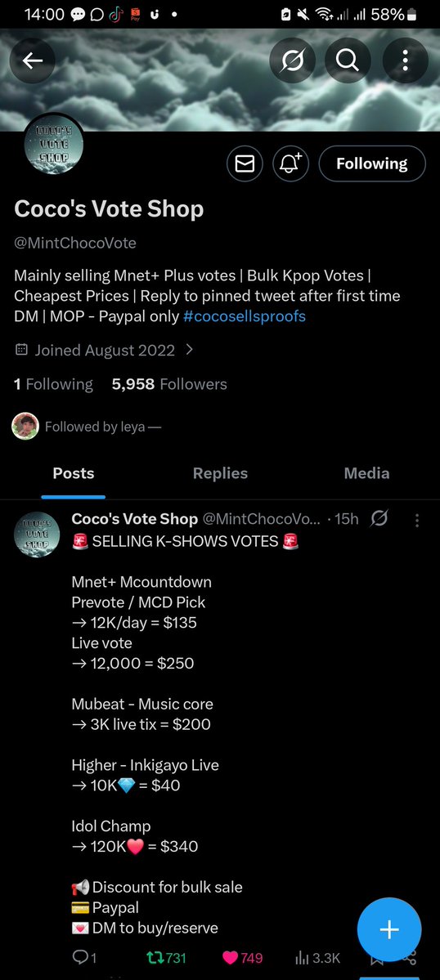Tap the profile search icon
The width and height of the screenshot is (440, 980).
tap(348, 60)
